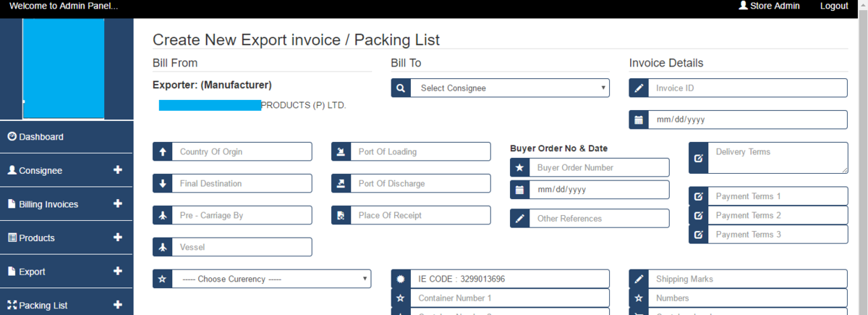The height and width of the screenshot is (315, 868).
Task: Open Products sidebar menu item
Action: point(67,238)
